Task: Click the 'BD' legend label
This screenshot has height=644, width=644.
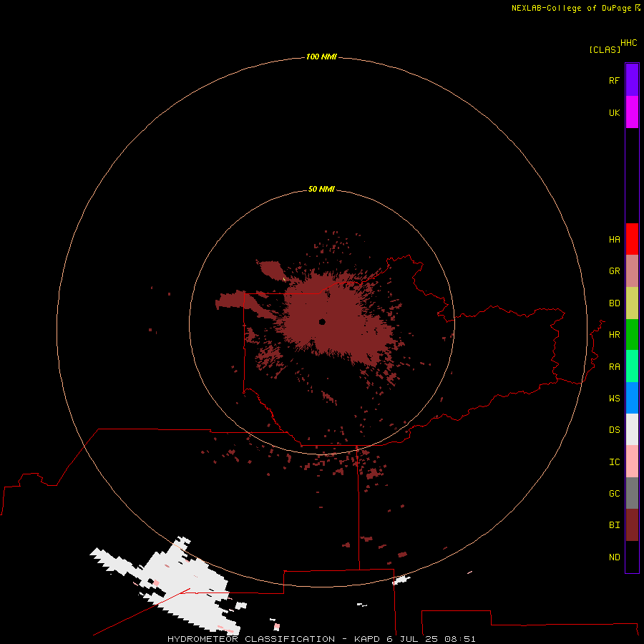Action: [x=614, y=303]
